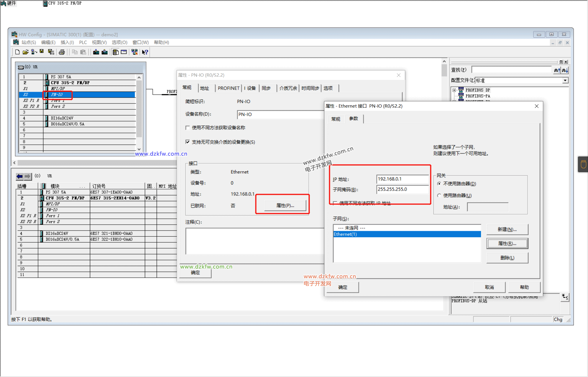Click the forward arrow navigation icon
588x377 pixels.
(x=27, y=176)
